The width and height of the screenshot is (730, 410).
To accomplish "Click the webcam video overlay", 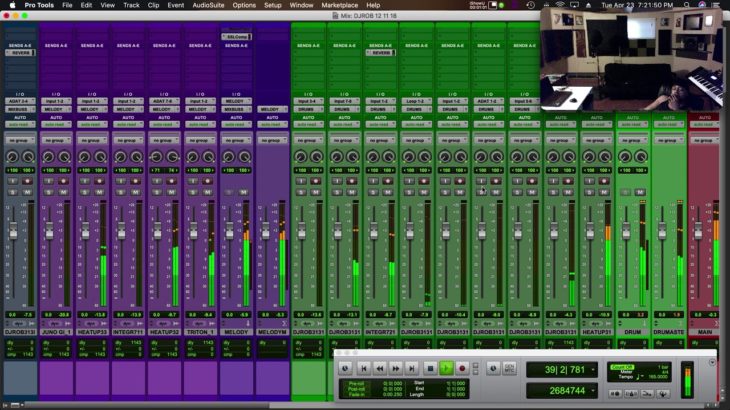I will click(631, 60).
